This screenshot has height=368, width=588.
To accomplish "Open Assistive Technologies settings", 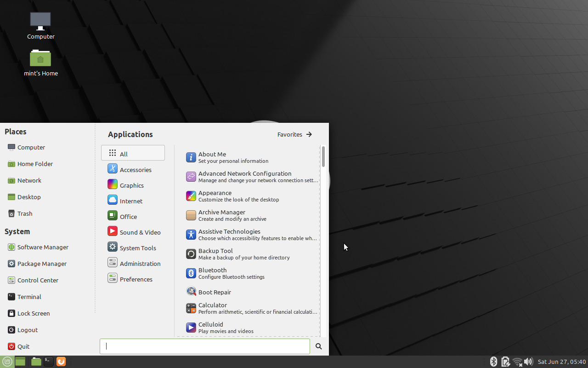I will click(x=229, y=235).
